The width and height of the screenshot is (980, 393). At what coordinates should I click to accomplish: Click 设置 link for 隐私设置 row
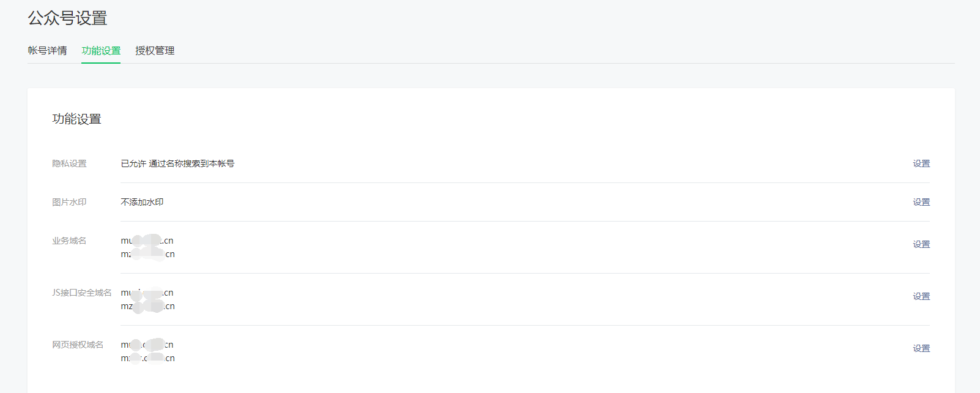tap(921, 163)
